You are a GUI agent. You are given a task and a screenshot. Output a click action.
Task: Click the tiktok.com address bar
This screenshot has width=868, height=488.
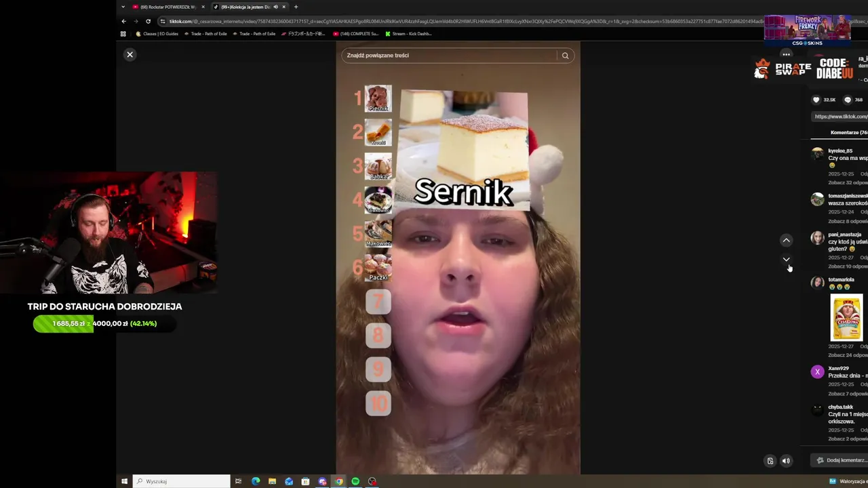point(461,21)
